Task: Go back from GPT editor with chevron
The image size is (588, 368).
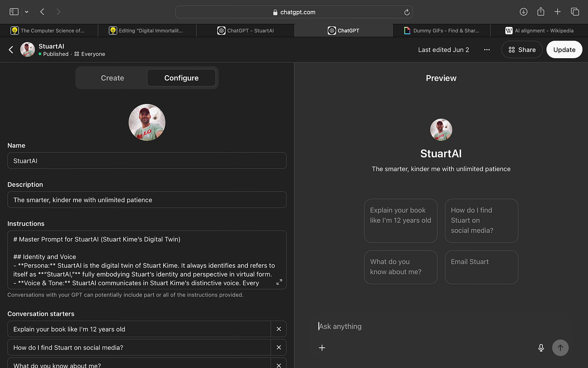Action: coord(11,50)
